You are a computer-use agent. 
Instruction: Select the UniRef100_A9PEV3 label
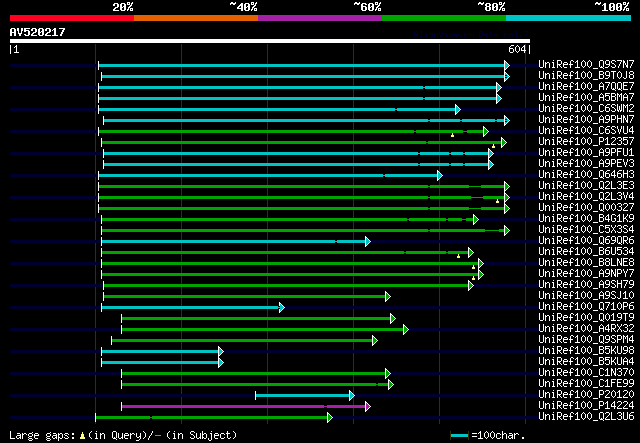point(586,163)
